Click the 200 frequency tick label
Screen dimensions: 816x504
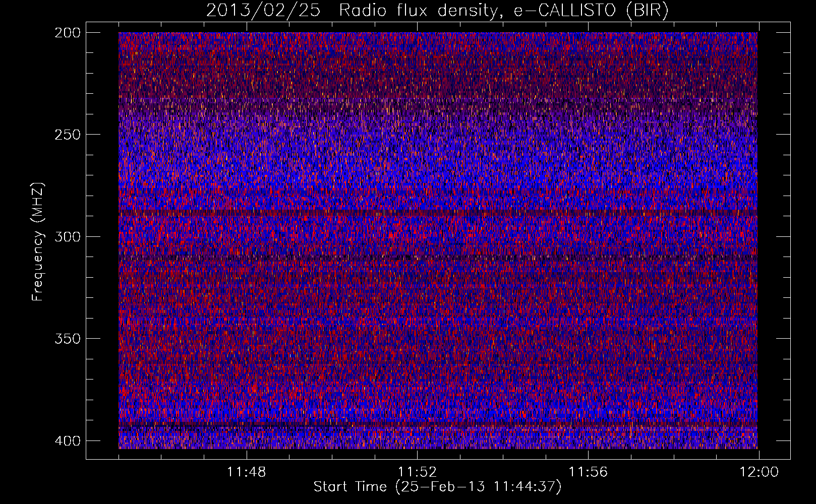67,33
